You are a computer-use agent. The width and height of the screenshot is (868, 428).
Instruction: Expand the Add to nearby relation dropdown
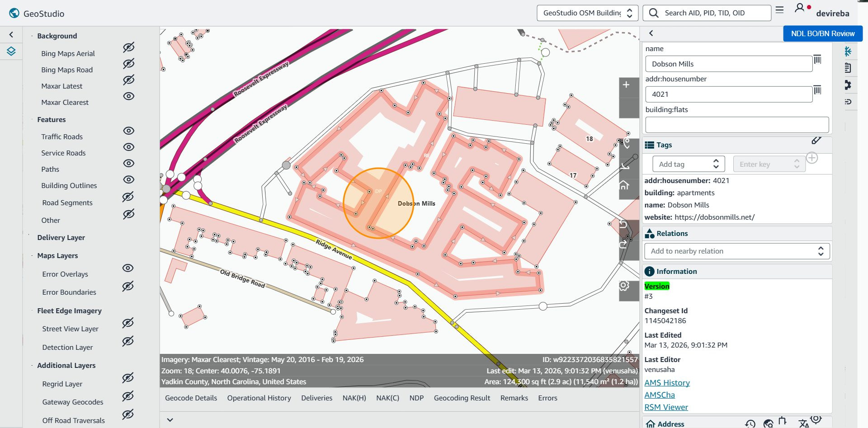[737, 251]
